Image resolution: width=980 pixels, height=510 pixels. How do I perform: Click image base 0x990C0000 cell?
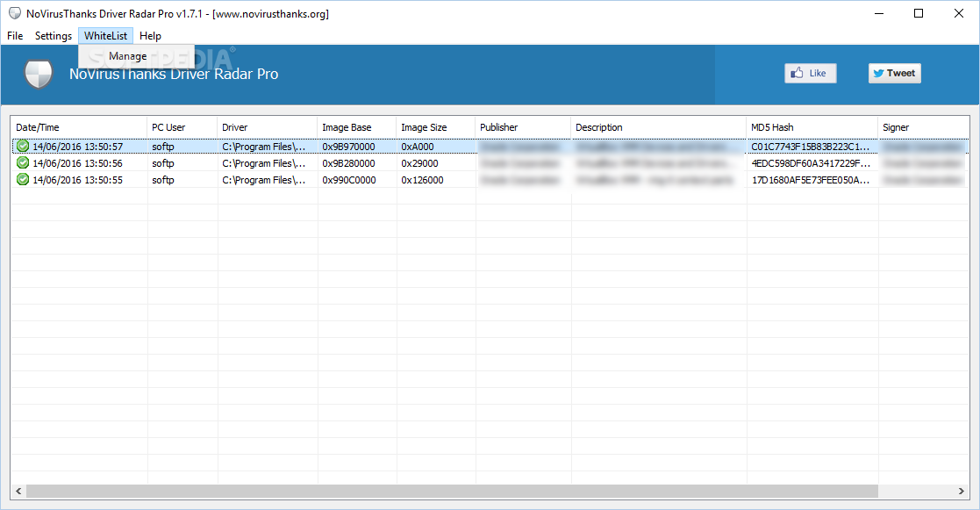click(x=349, y=180)
